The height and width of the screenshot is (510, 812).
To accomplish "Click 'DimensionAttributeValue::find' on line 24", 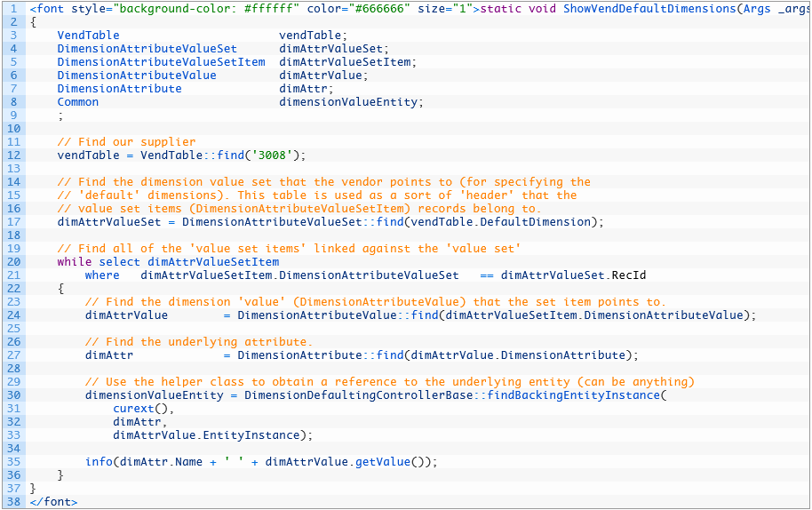I will (x=338, y=315).
